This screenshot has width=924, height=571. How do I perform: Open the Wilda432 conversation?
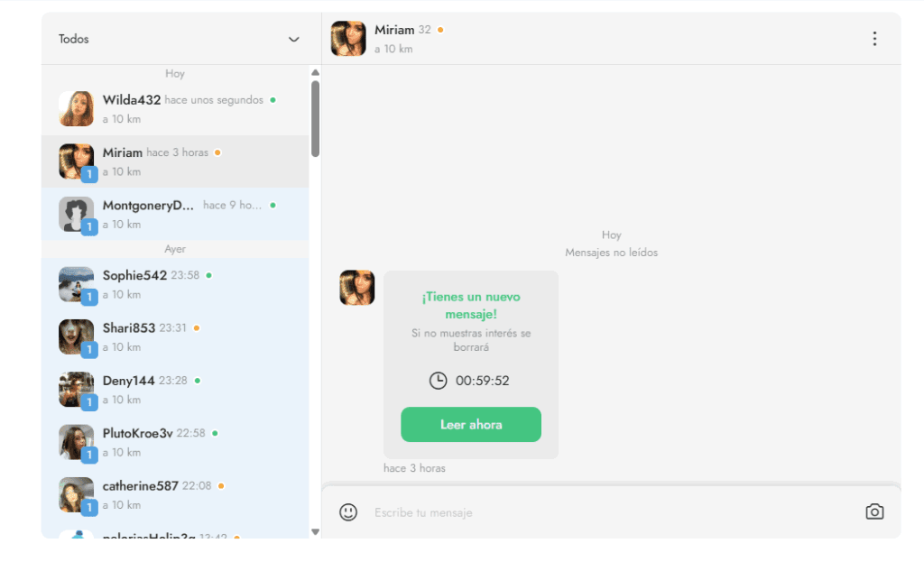click(x=175, y=109)
